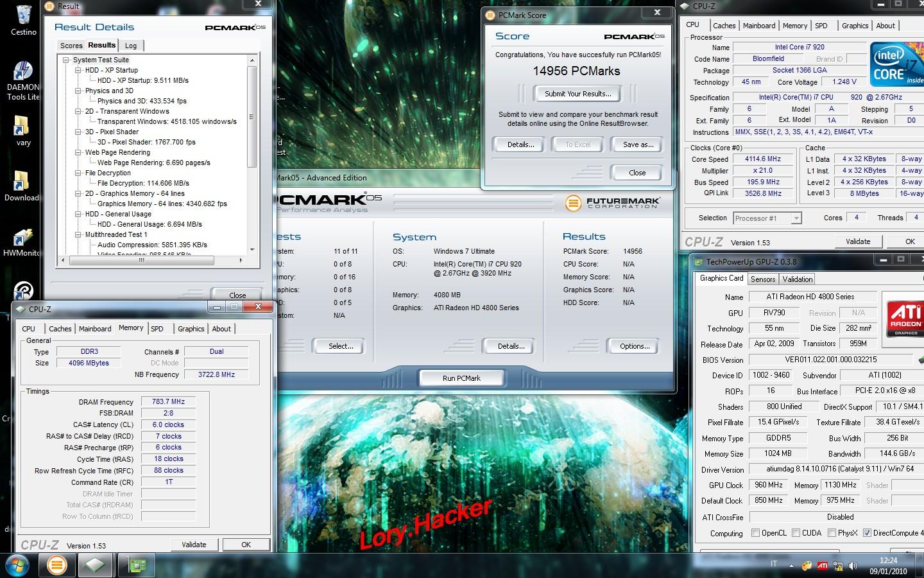Click Options... under Results
The height and width of the screenshot is (578, 924).
click(635, 346)
